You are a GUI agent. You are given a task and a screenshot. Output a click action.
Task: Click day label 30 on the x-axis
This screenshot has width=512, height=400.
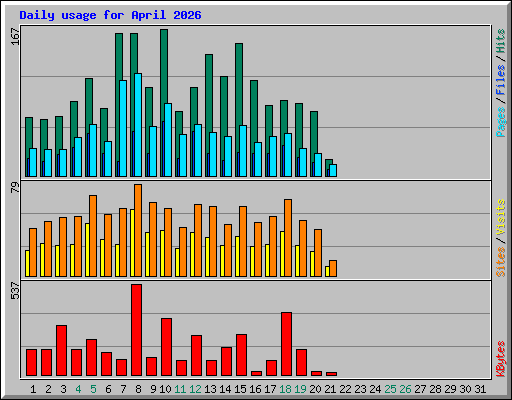coord(465,389)
